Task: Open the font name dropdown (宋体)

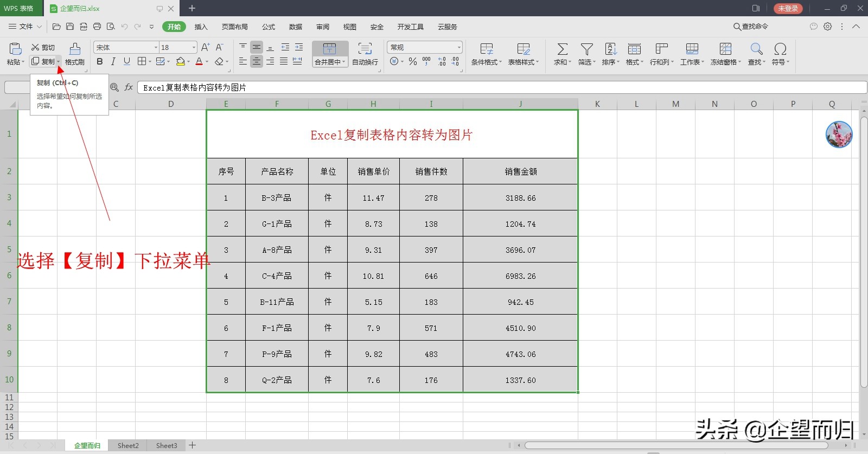Action: tap(156, 47)
